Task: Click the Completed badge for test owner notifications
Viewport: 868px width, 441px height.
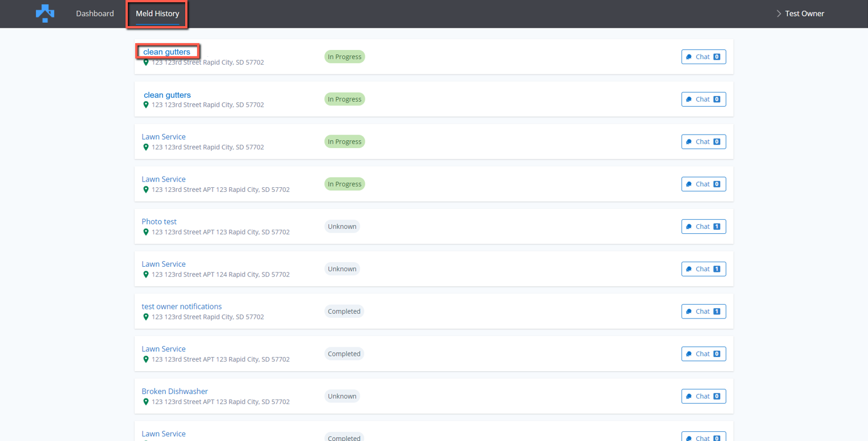Action: coord(344,312)
